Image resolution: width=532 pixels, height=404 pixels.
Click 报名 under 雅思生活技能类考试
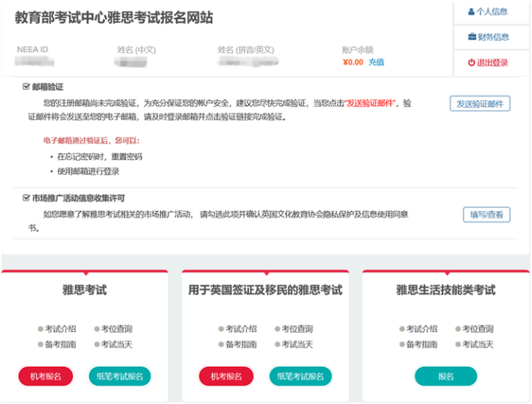pos(446,376)
